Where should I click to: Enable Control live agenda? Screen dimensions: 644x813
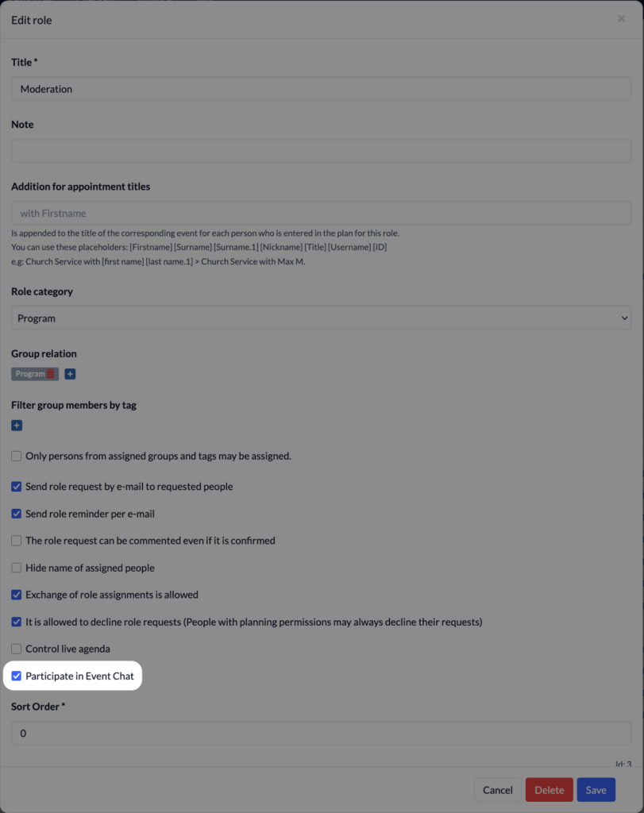[x=16, y=649]
